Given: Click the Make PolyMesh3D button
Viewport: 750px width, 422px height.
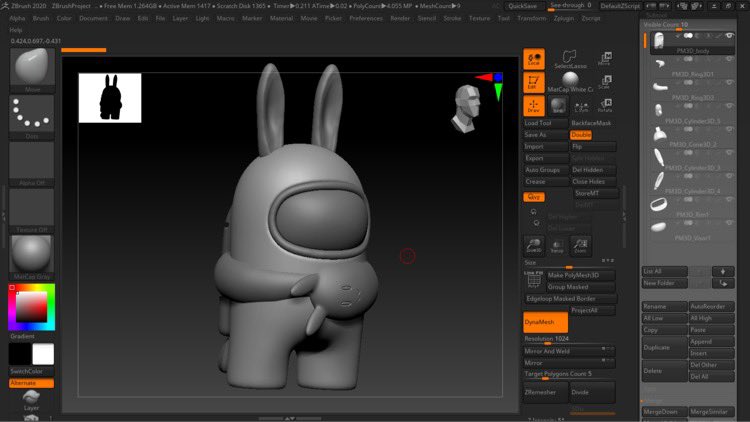Looking at the screenshot, I should [580, 275].
